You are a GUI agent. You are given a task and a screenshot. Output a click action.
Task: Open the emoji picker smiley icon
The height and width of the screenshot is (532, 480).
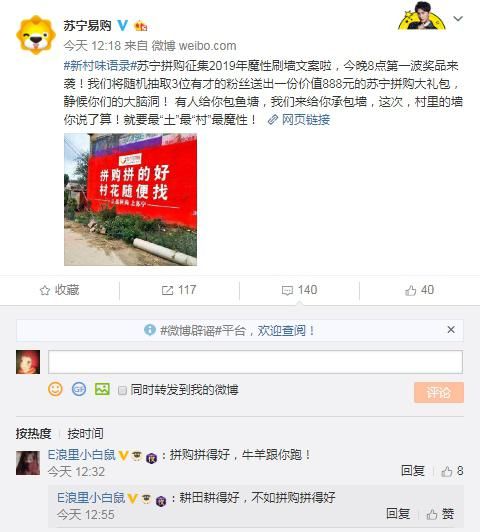coord(55,389)
